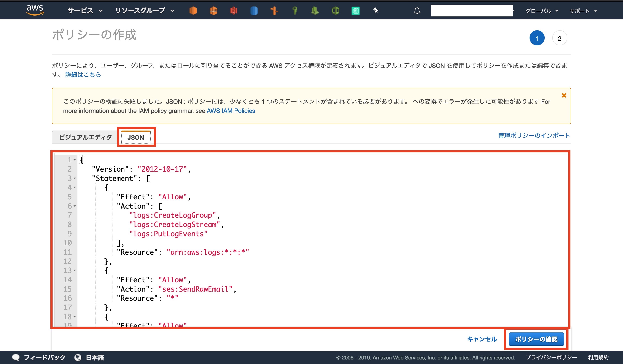Select the JSON tab
Image resolution: width=623 pixels, height=364 pixels.
coord(136,137)
